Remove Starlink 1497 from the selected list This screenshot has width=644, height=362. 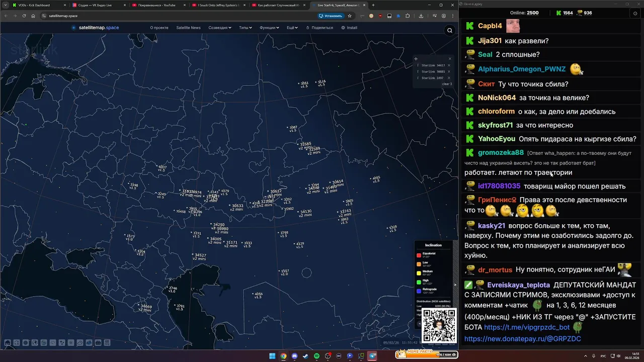[449, 78]
